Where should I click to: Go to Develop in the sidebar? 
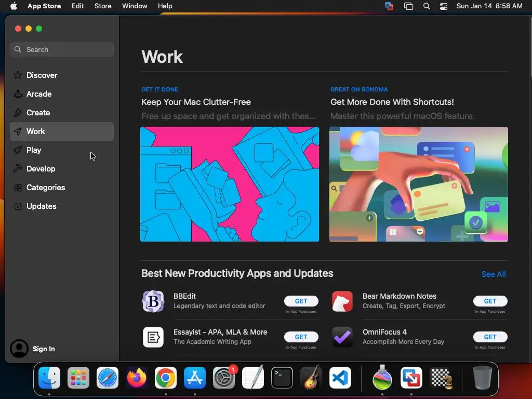61,169
